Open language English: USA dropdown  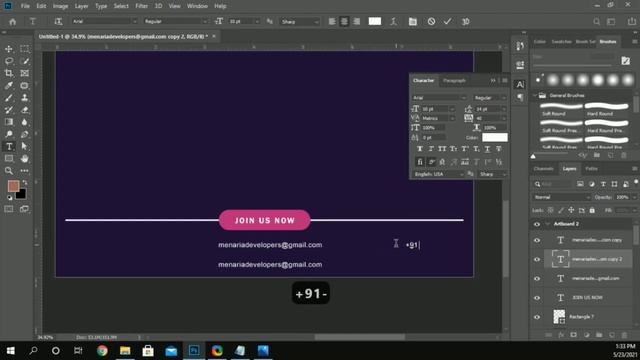tap(438, 174)
